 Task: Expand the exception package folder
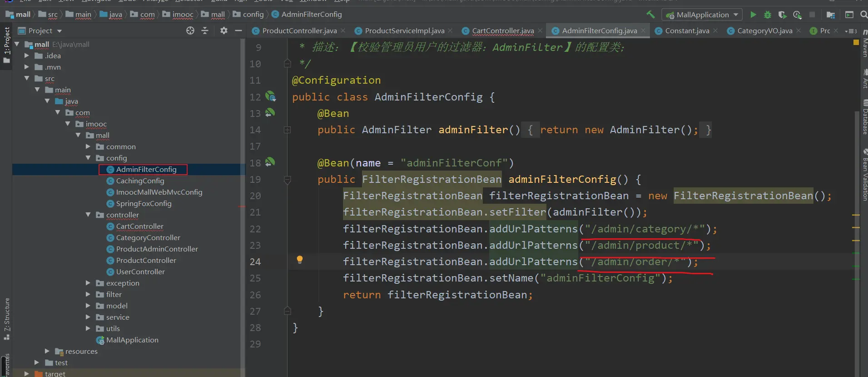click(x=88, y=283)
